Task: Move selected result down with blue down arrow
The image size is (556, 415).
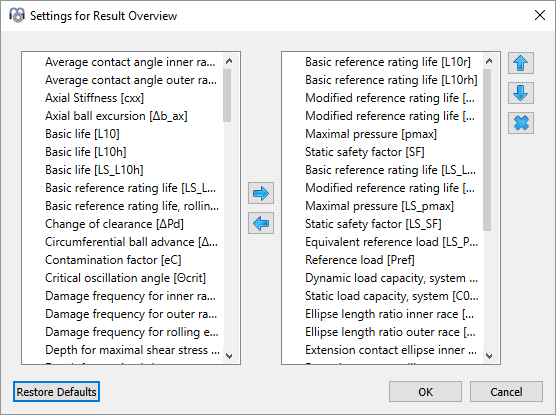Action: [521, 93]
